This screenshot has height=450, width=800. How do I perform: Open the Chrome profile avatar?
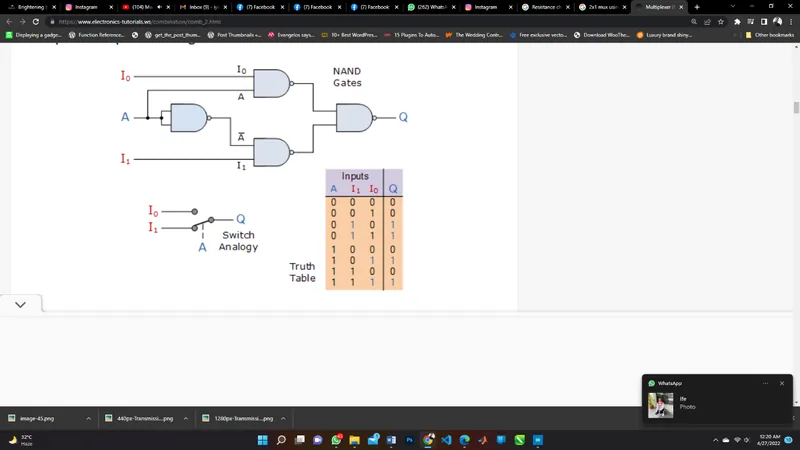pyautogui.click(x=778, y=21)
